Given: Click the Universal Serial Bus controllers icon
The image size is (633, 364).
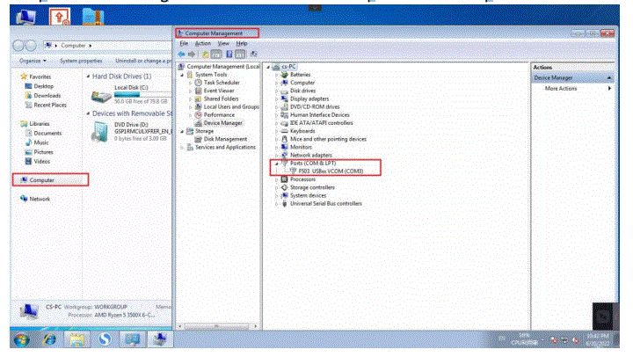Looking at the screenshot, I should [284, 204].
